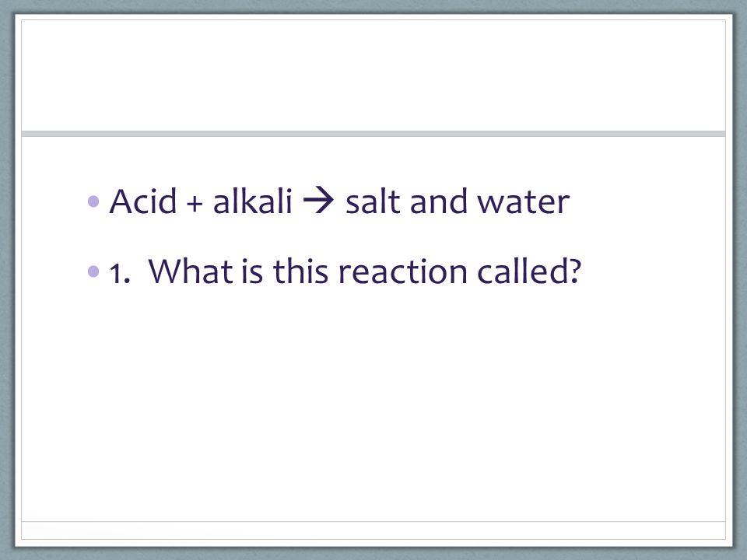Click the plus sign between Acid and alkali

195,203
